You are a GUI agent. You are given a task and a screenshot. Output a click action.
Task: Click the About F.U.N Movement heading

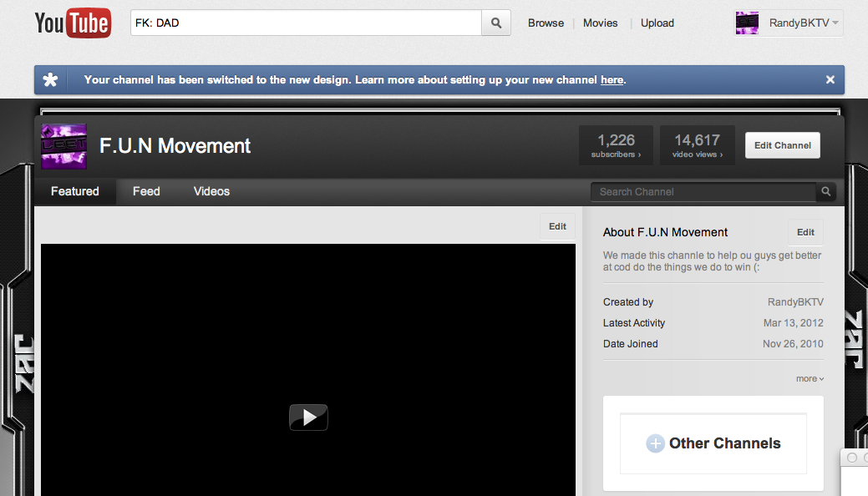tap(665, 232)
